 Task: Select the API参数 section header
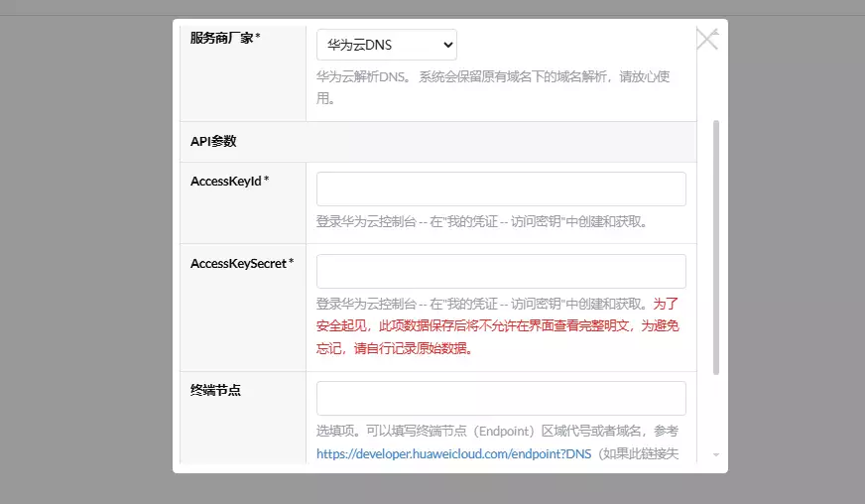213,141
